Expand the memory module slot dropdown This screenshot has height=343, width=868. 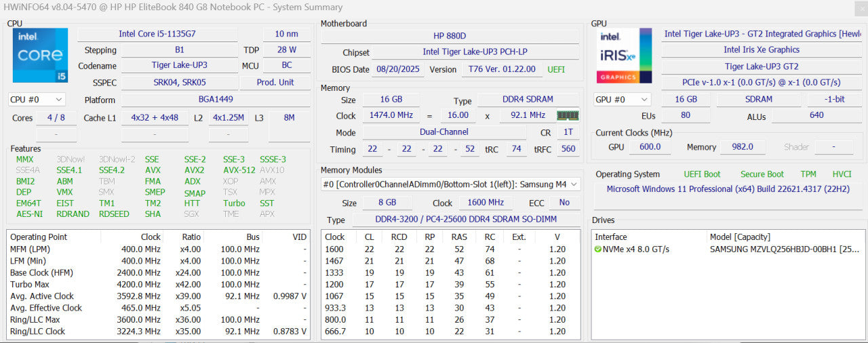450,184
